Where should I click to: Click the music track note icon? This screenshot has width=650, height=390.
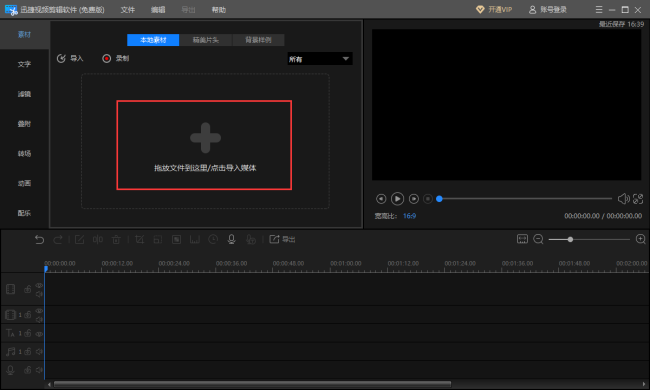(x=10, y=351)
